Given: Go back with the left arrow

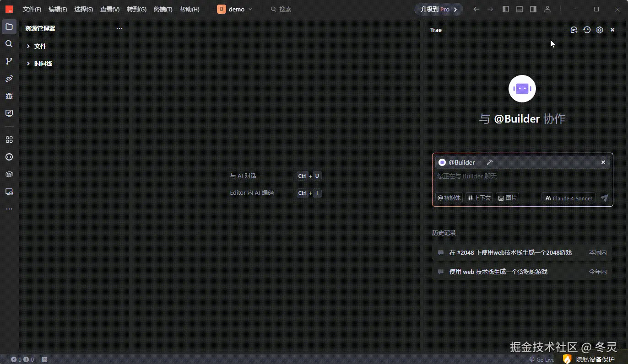Looking at the screenshot, I should [476, 9].
